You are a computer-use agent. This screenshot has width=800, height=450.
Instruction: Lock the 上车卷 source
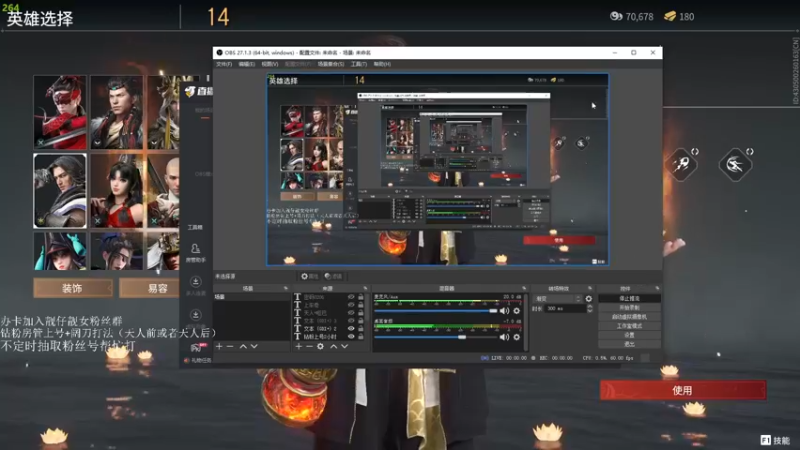(x=361, y=305)
